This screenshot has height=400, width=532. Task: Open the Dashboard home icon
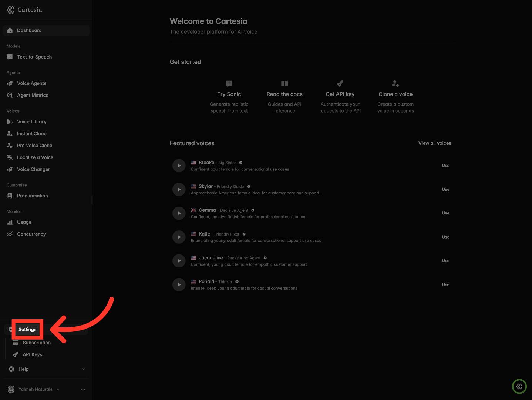pyautogui.click(x=10, y=30)
